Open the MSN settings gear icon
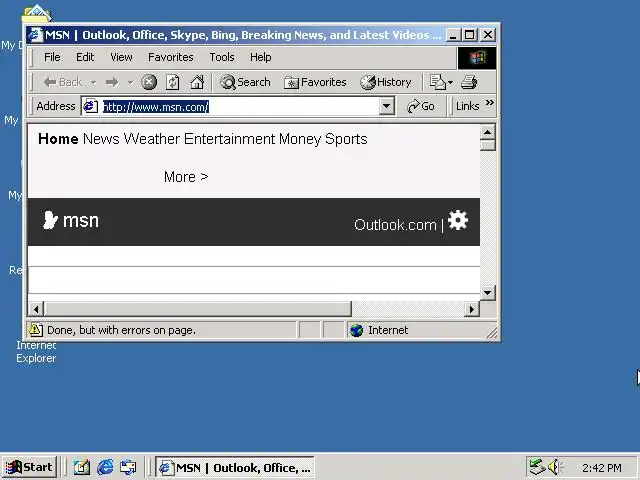This screenshot has width=640, height=480. point(458,220)
